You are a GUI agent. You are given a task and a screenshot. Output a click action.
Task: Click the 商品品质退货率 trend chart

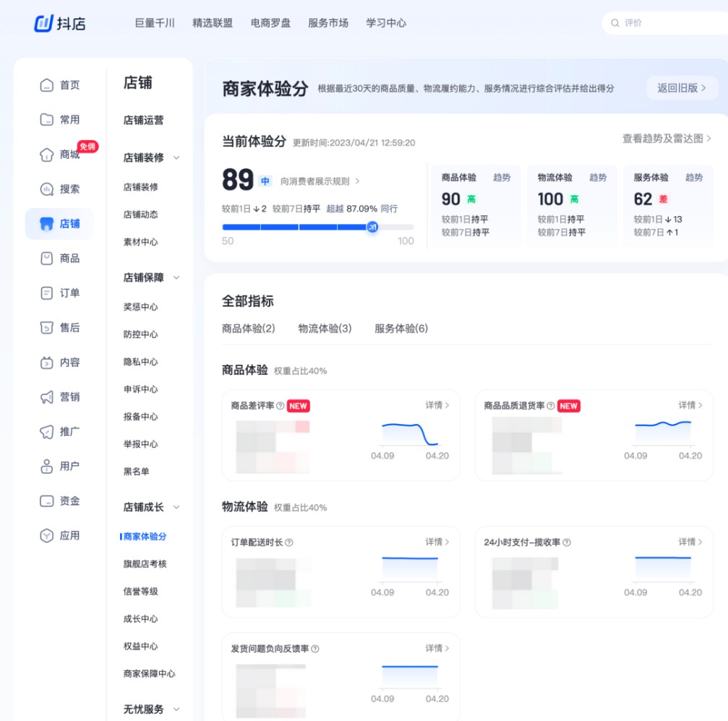pos(663,433)
